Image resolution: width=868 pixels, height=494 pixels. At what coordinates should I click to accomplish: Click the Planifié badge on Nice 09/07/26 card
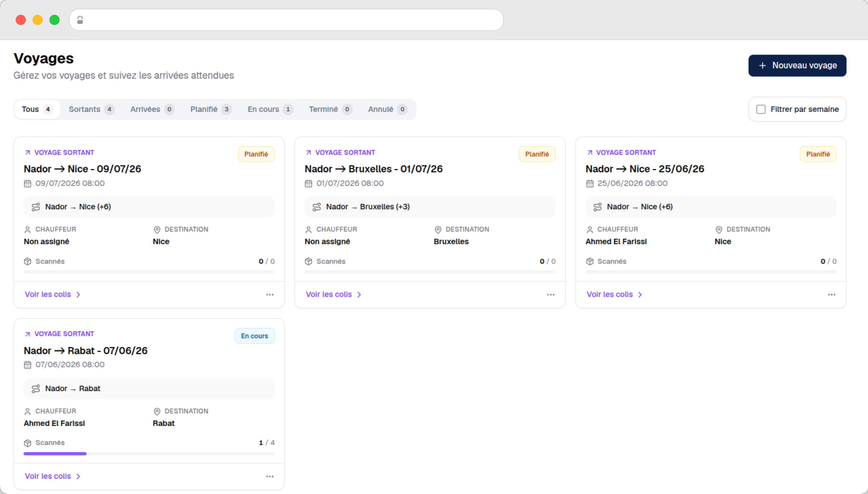[x=256, y=154]
